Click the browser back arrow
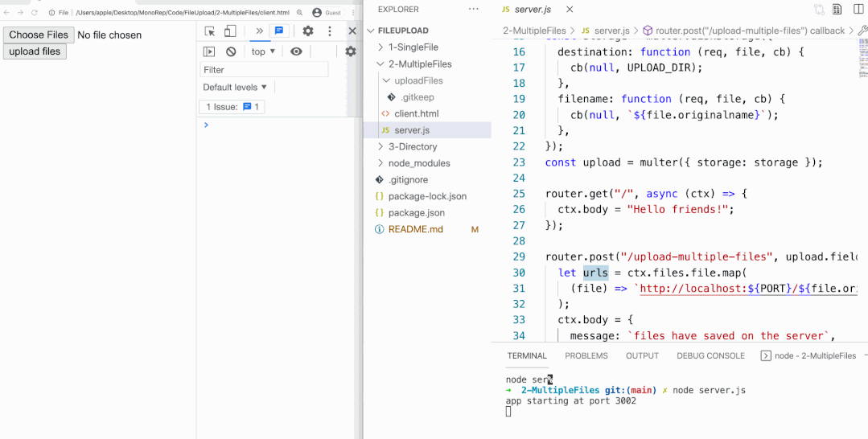The image size is (868, 439). 6,12
